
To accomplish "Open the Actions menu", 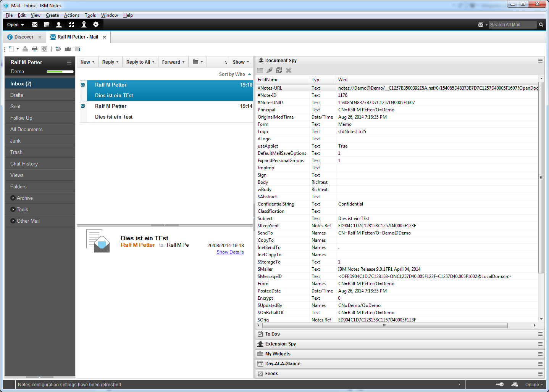I will click(71, 15).
